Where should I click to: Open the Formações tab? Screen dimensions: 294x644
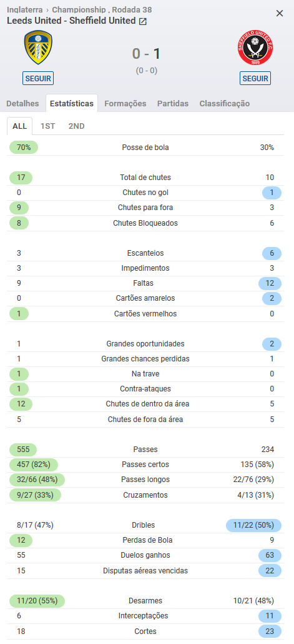[125, 104]
